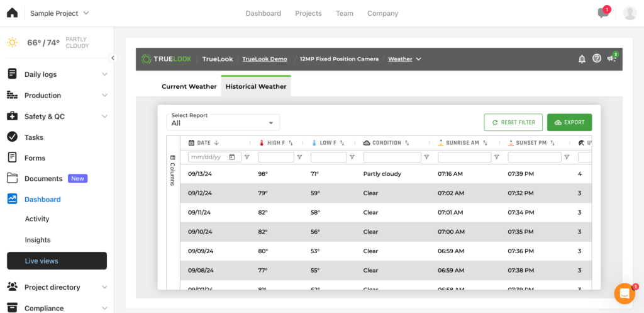Click the Home icon
644x313 pixels.
pos(13,13)
